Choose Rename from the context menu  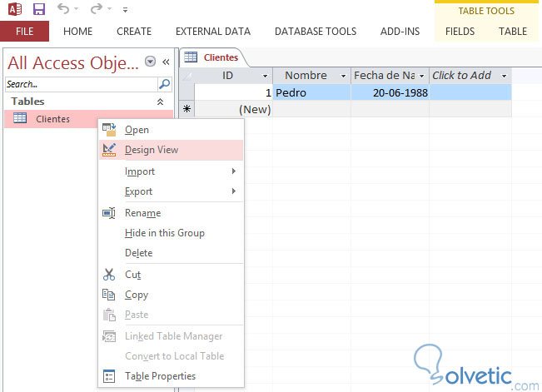(x=172, y=213)
